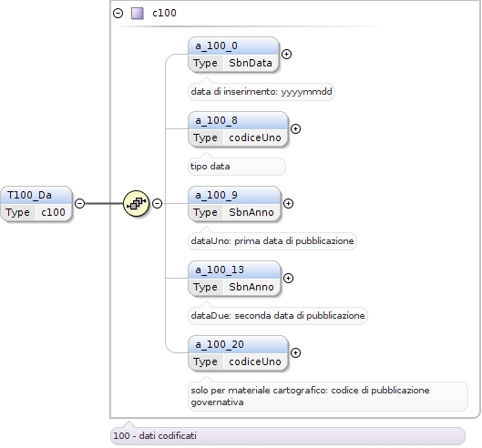The image size is (482, 448).
Task: Click annotation 'data di inserimento: yyyymmdd'
Action: [262, 92]
